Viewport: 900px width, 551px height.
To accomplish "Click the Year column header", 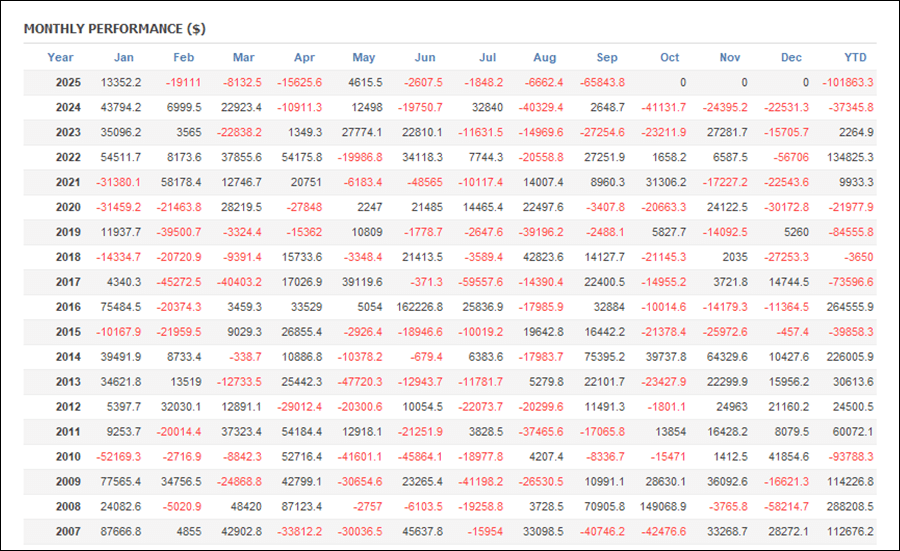I will coord(60,57).
